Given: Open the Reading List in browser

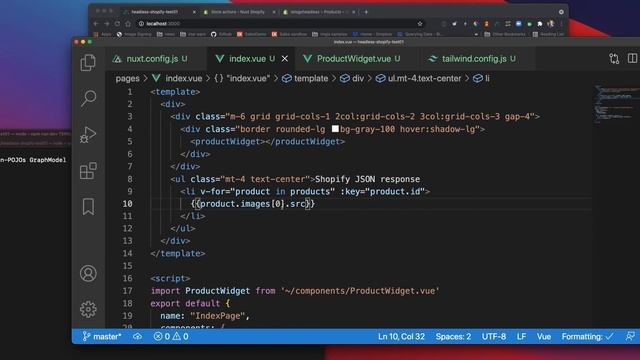Looking at the screenshot, I should click(x=548, y=35).
